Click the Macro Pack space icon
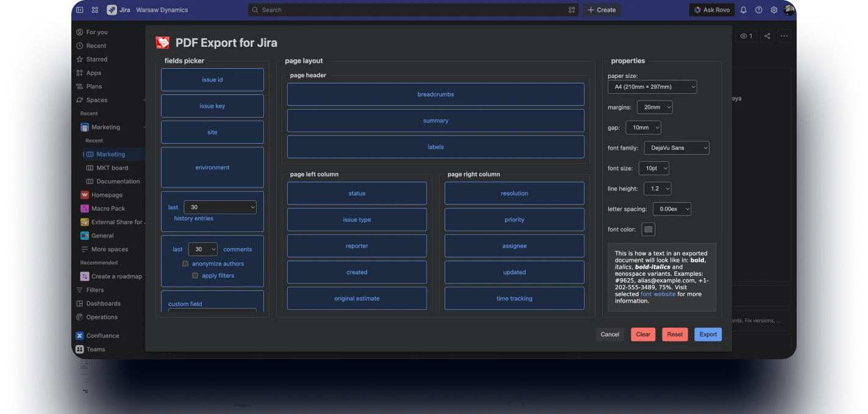 (85, 208)
